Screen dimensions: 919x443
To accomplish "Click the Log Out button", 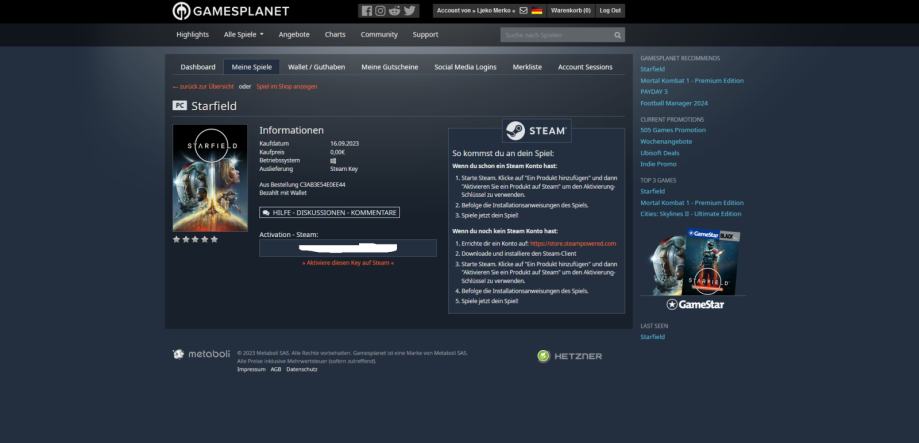I will point(610,11).
